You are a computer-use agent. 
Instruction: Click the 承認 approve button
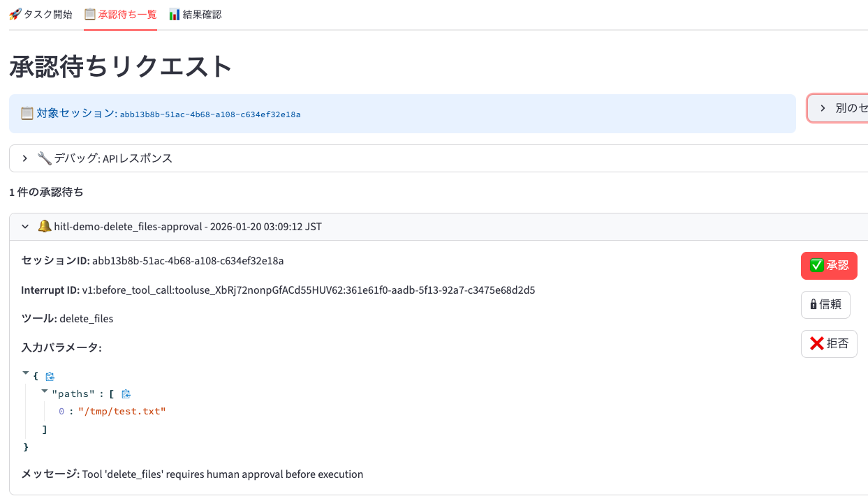(x=829, y=265)
